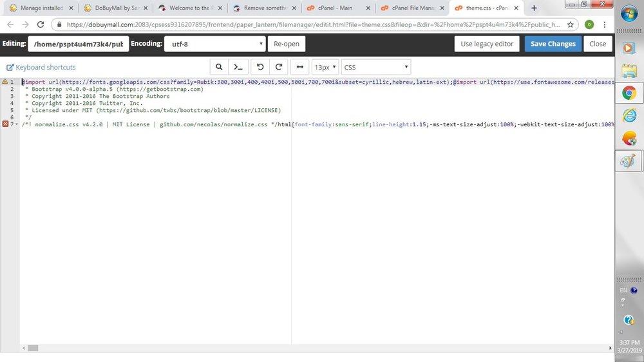This screenshot has height=362, width=644.
Task: Click the EN language indicator
Action: 623,290
